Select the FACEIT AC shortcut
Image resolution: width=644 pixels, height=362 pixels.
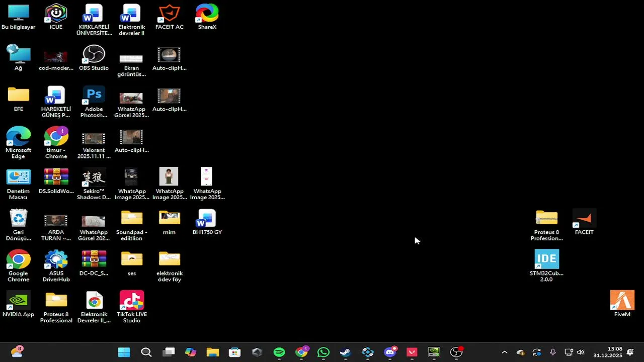[170, 18]
